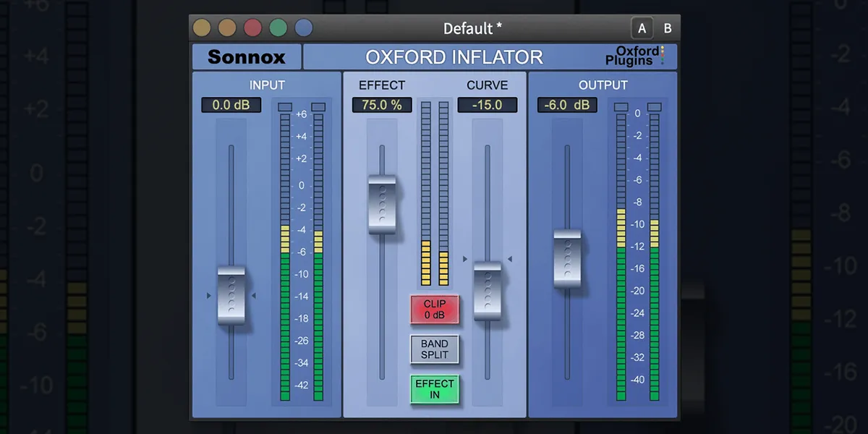Toggle the CLIP 0 dB button
Image resolution: width=868 pixels, height=434 pixels.
tap(435, 310)
